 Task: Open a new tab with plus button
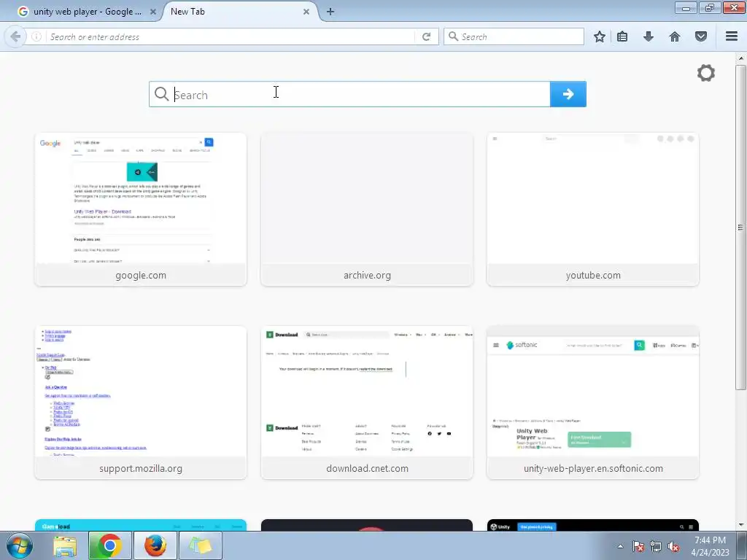click(x=330, y=12)
